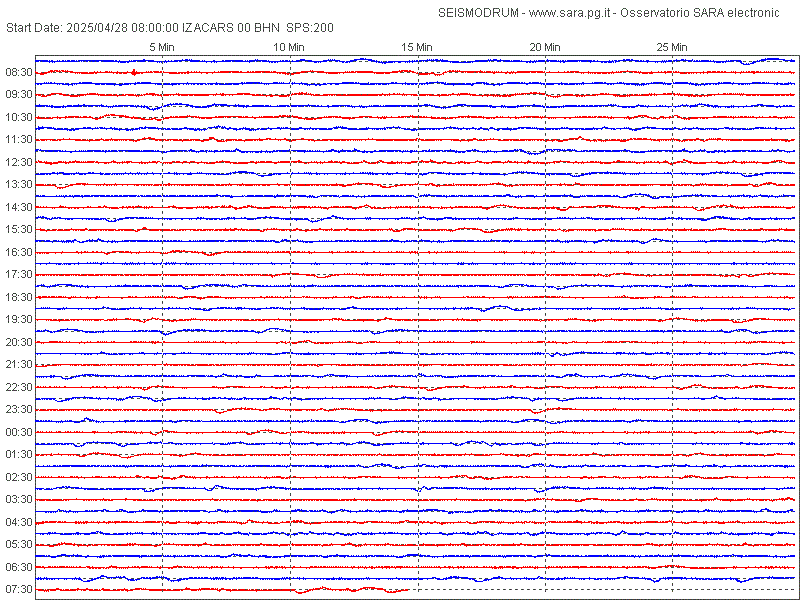
Task: Select the 20:30 trace time label
Action: coord(19,342)
